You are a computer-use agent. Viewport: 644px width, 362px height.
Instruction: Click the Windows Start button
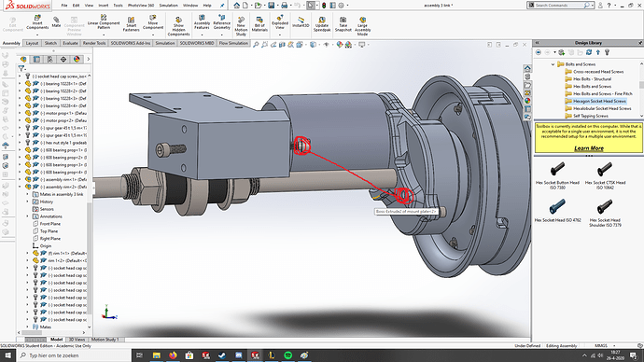coord(7,355)
